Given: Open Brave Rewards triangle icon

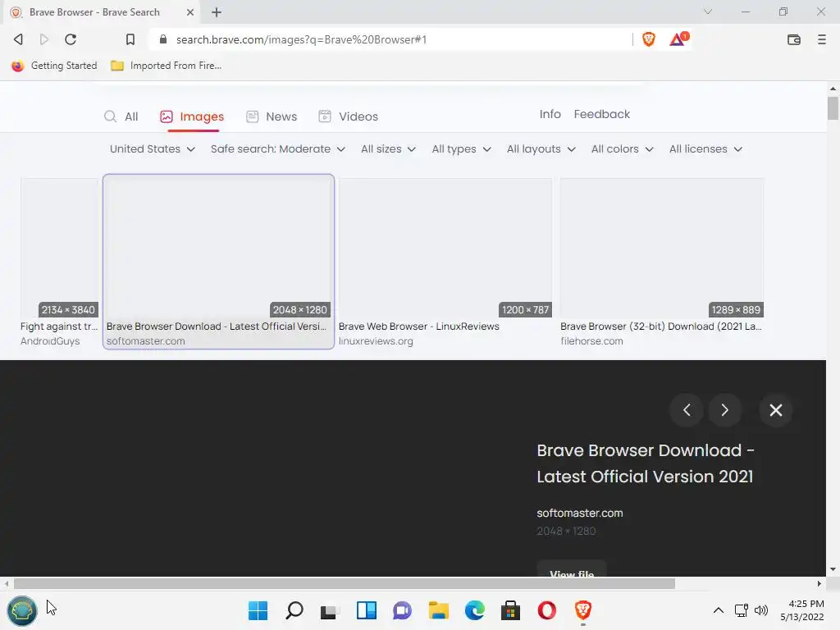Looking at the screenshot, I should click(678, 39).
